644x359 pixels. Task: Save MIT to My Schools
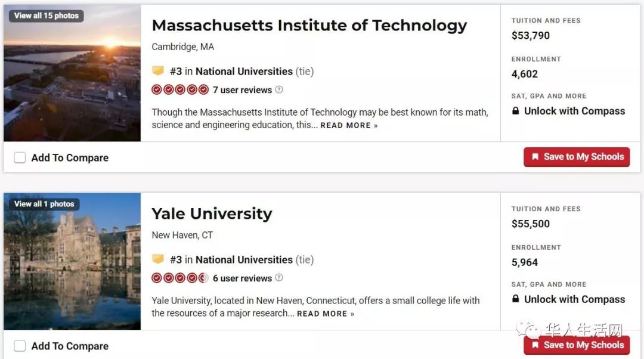coord(576,157)
